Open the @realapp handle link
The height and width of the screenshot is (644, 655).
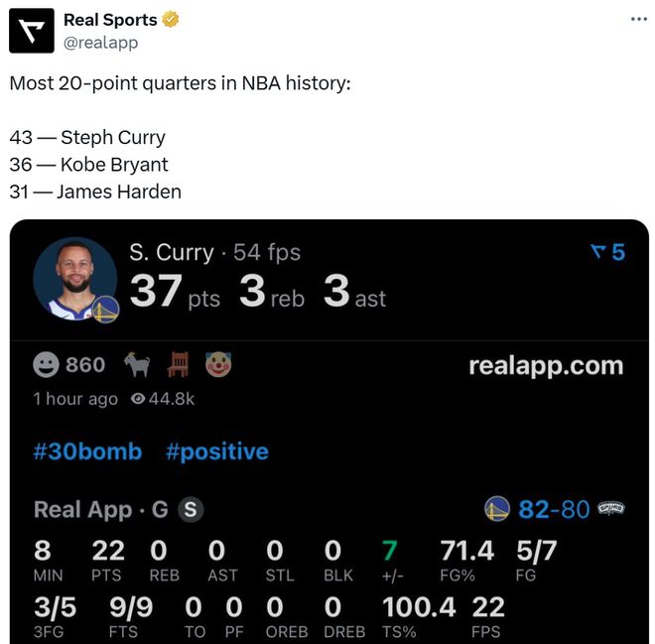click(x=100, y=43)
